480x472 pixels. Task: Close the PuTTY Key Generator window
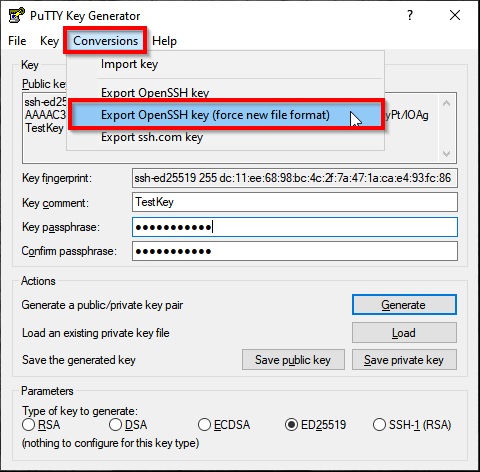click(455, 15)
